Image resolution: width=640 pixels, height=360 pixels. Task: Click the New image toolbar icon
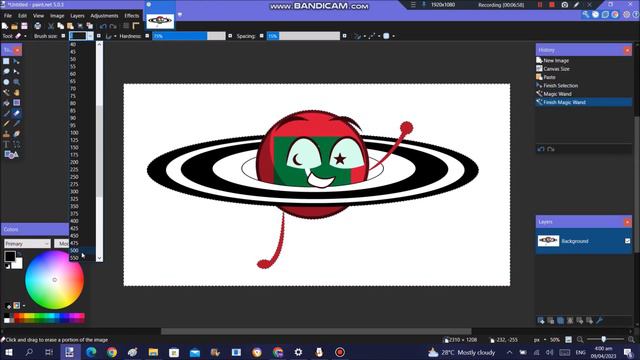5,26
